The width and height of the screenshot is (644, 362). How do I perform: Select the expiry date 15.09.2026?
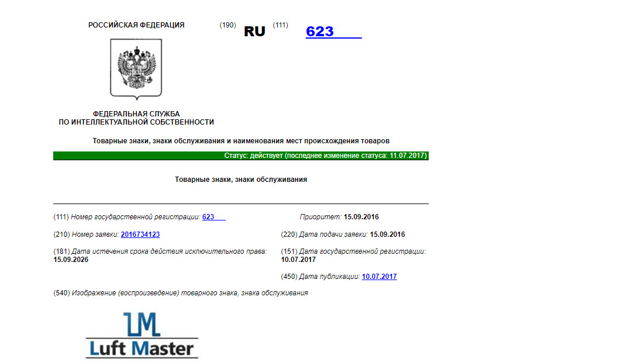coord(71,260)
